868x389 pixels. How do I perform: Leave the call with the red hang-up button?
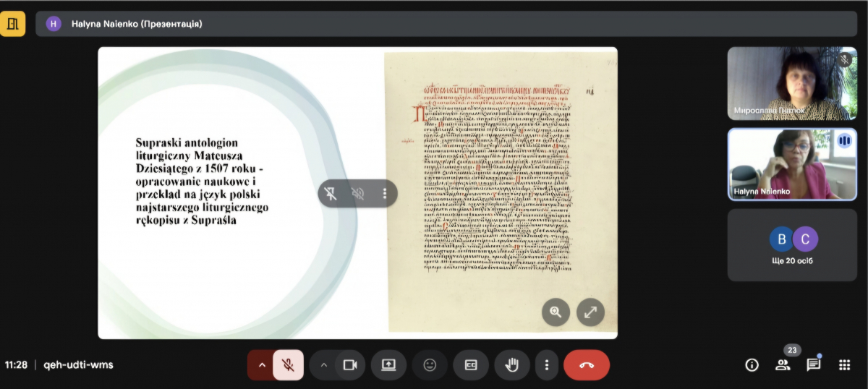[587, 365]
